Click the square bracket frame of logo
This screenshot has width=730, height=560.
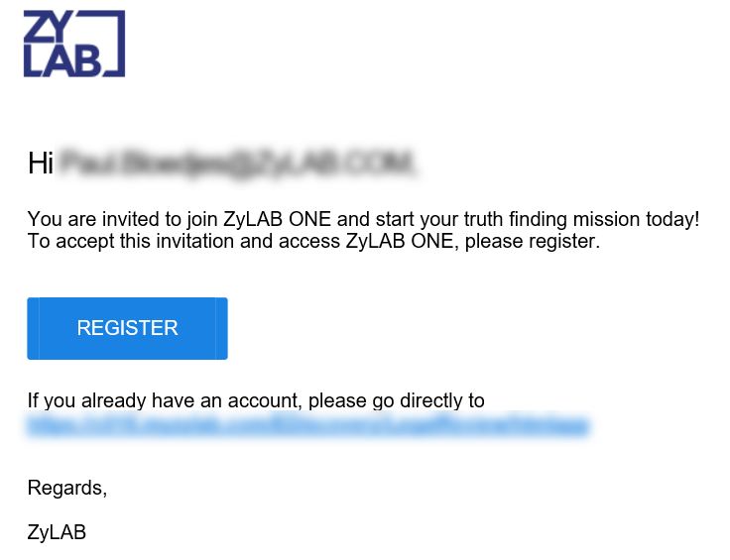pyautogui.click(x=114, y=44)
